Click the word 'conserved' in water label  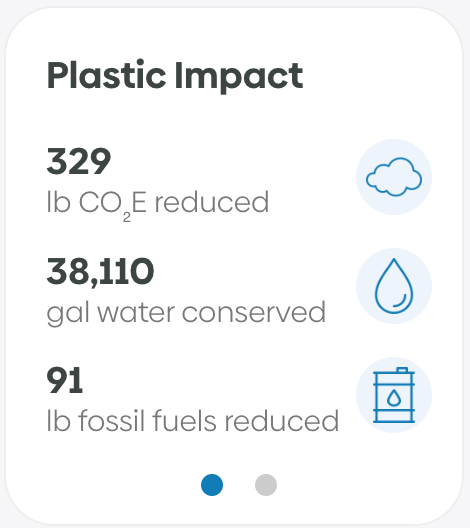coord(254,312)
